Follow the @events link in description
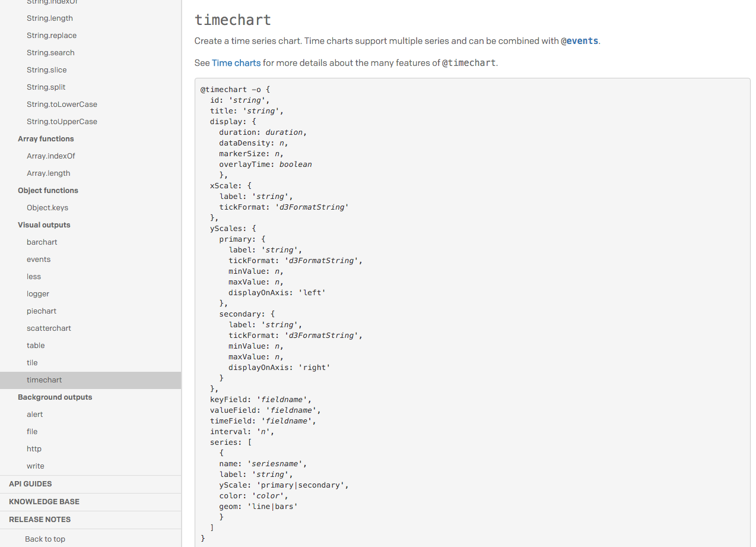 [579, 41]
